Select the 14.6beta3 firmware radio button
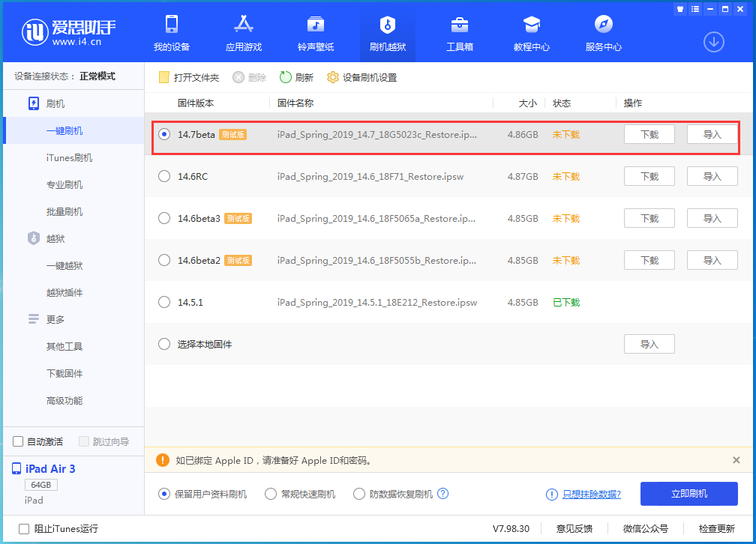This screenshot has height=544, width=756. tap(164, 218)
